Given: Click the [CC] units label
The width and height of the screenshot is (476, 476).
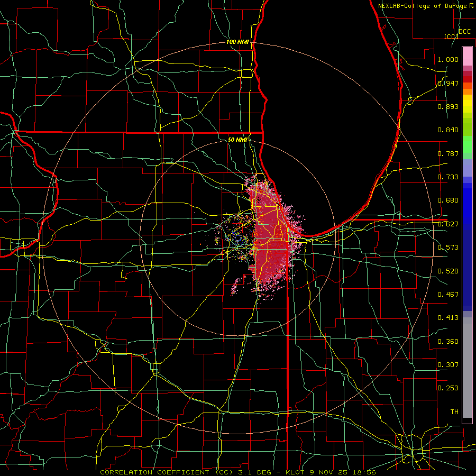Looking at the screenshot, I should pyautogui.click(x=451, y=36).
